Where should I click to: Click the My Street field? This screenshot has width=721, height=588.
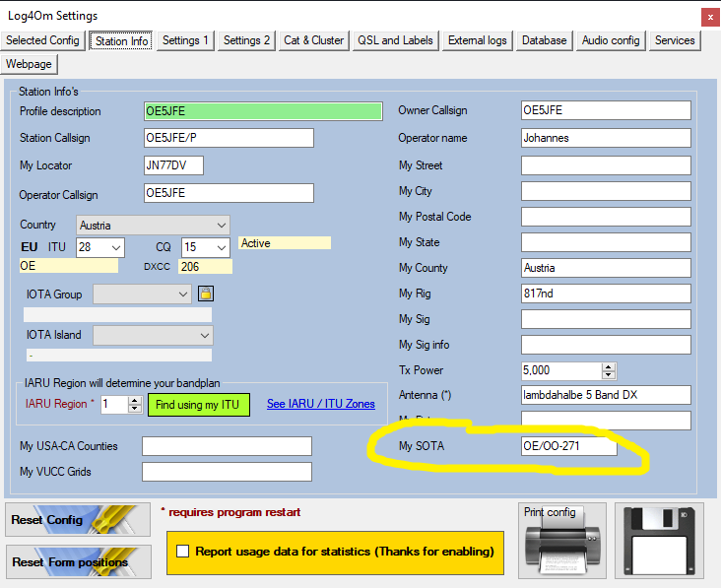[606, 165]
